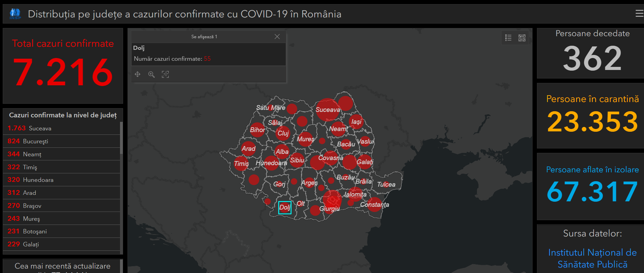Click the INSP logo in the header

pyautogui.click(x=15, y=14)
